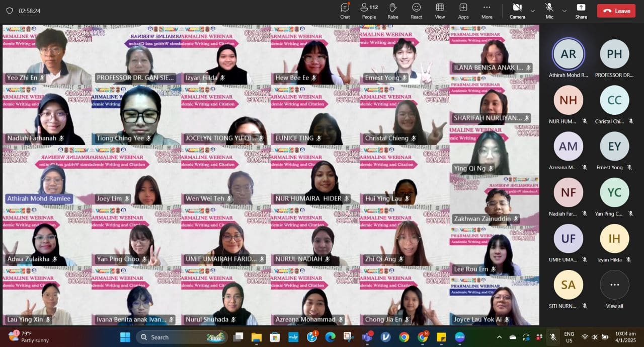The height and width of the screenshot is (347, 644).
Task: Open the React emoji menu
Action: click(x=416, y=11)
